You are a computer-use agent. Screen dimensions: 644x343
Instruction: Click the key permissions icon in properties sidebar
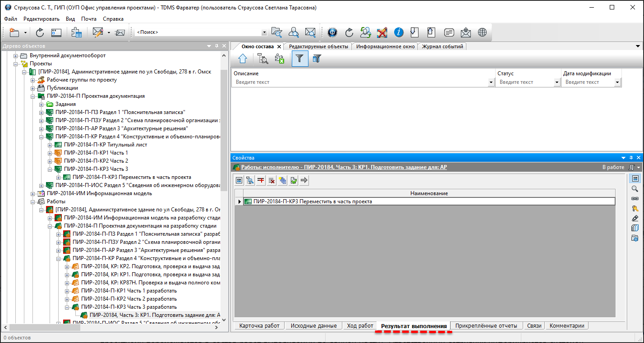click(x=635, y=208)
